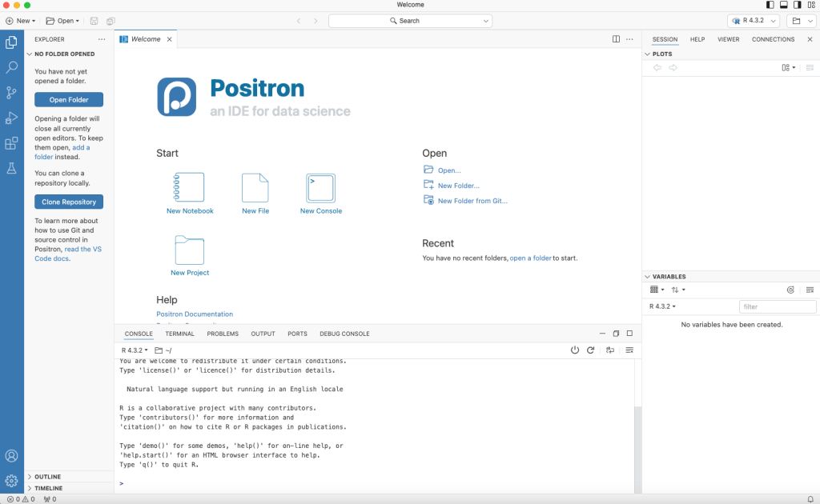
Task: Open the Run and Debug view
Action: [x=11, y=118]
